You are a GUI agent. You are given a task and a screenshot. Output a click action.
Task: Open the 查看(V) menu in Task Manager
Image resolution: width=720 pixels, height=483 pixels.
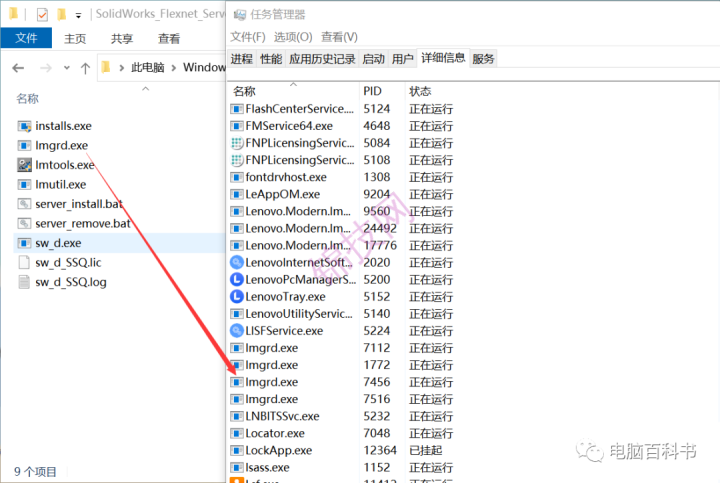click(339, 37)
